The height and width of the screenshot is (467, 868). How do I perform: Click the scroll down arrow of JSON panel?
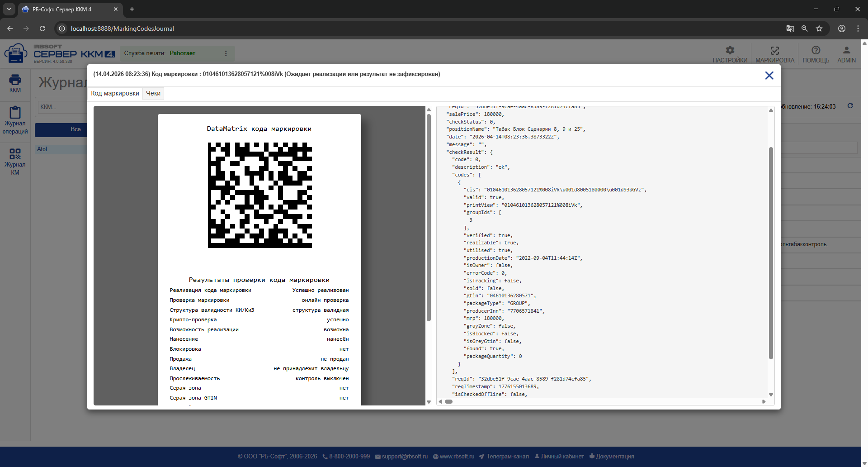pyautogui.click(x=771, y=395)
